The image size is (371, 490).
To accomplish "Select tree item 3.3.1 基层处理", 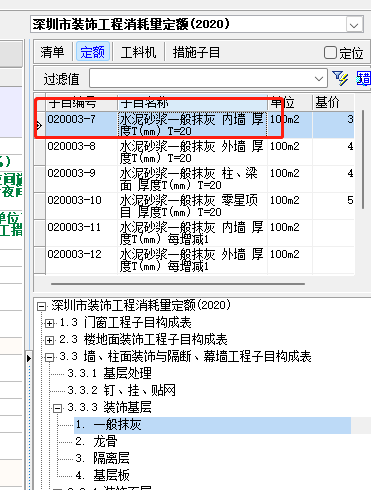I will 110,373.
